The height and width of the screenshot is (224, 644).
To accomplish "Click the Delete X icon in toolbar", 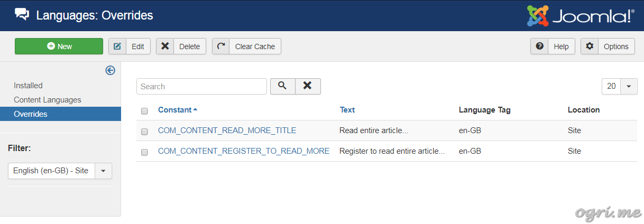I will tap(165, 46).
